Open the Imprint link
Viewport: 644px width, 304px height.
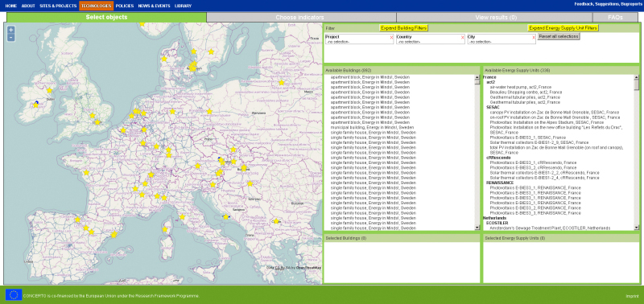tap(632, 296)
